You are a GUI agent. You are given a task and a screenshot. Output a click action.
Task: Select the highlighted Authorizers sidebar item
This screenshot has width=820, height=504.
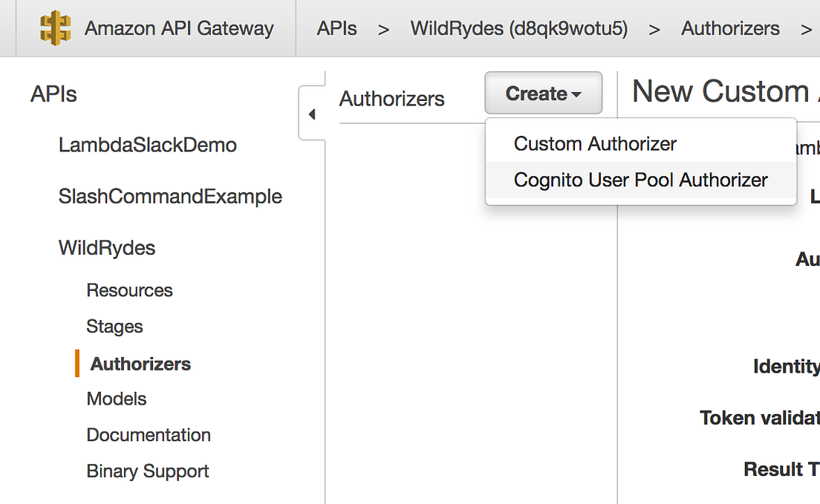point(139,364)
